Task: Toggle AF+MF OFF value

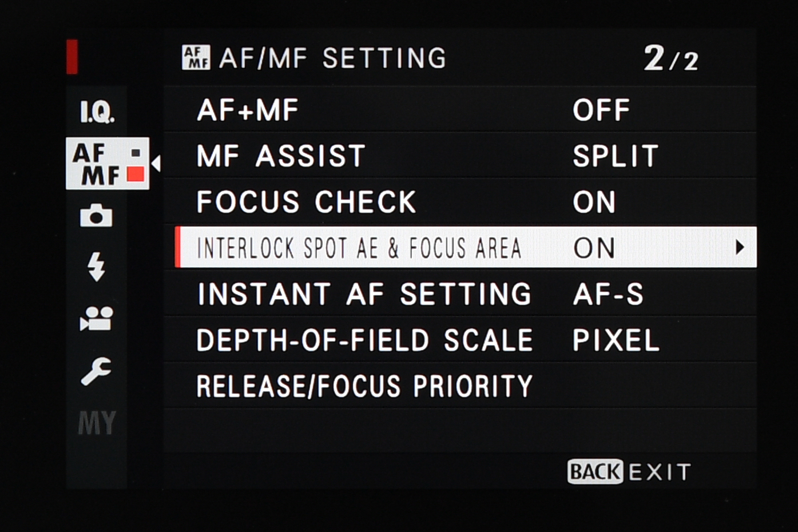Action: point(601,110)
